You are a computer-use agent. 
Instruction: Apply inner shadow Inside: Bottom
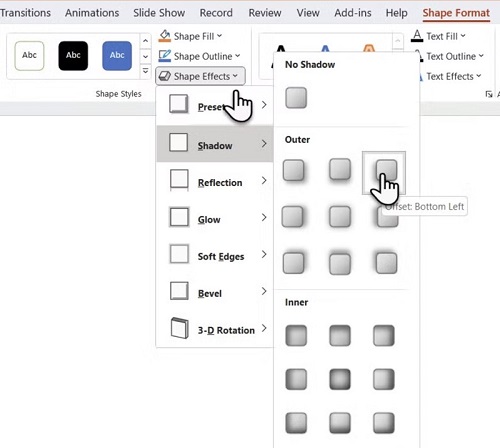(340, 423)
